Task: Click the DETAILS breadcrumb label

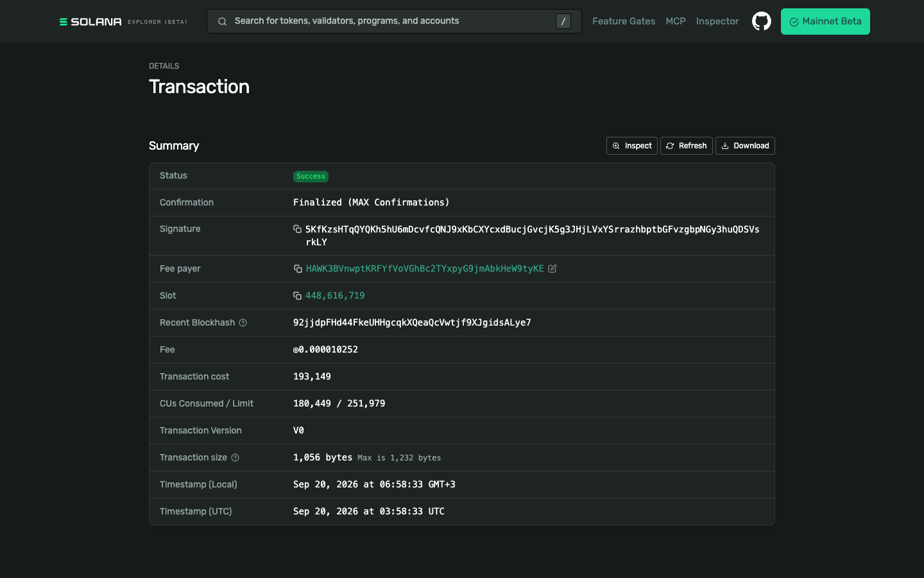Action: [x=164, y=66]
